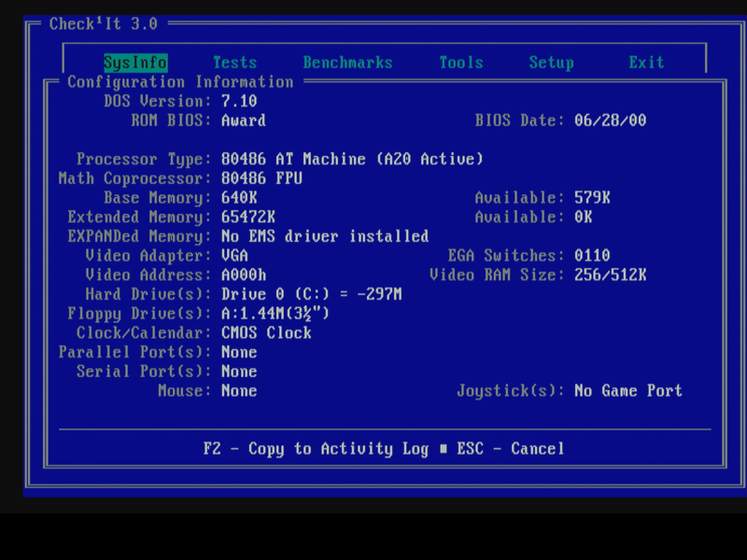Viewport: 747px width, 560px height.
Task: Click the Clock/Calendar label
Action: [144, 332]
